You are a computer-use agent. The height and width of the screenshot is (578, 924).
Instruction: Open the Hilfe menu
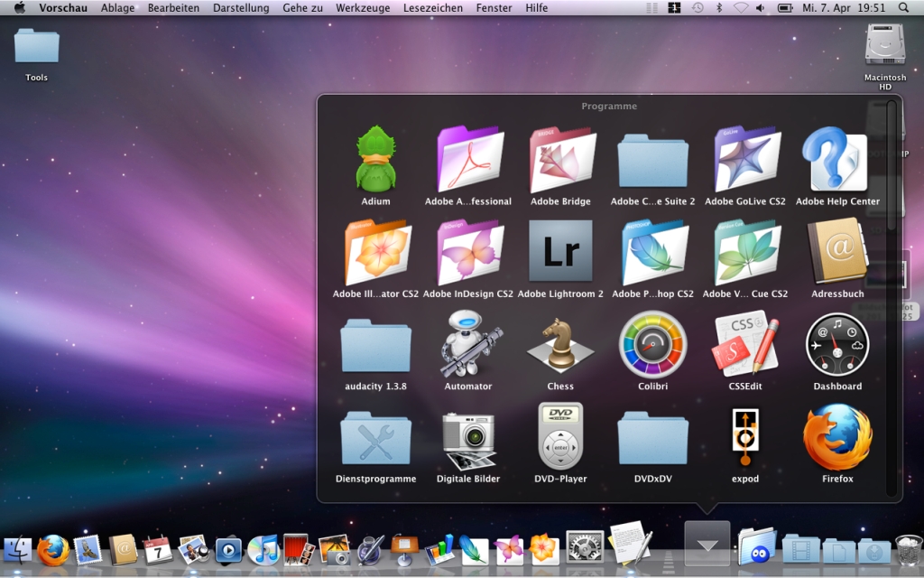pos(536,7)
